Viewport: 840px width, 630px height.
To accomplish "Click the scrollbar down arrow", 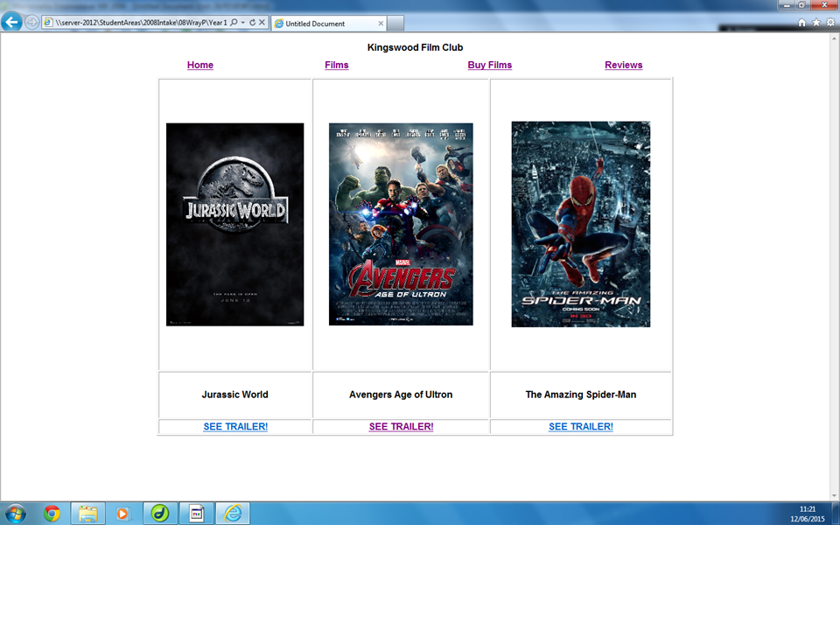I will (835, 496).
